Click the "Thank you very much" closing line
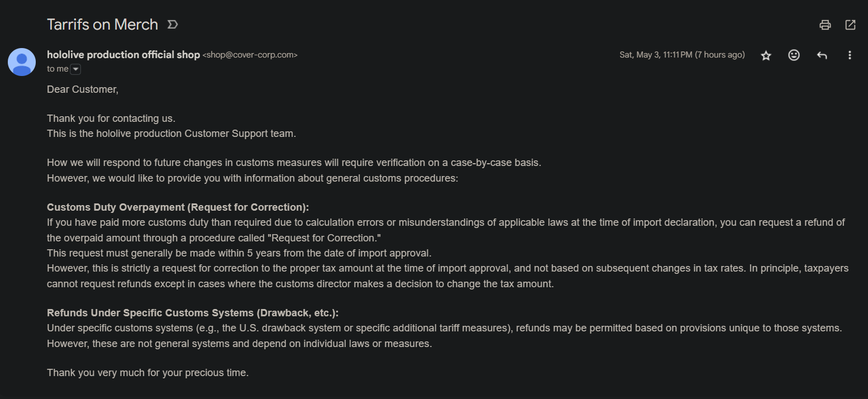 point(147,373)
